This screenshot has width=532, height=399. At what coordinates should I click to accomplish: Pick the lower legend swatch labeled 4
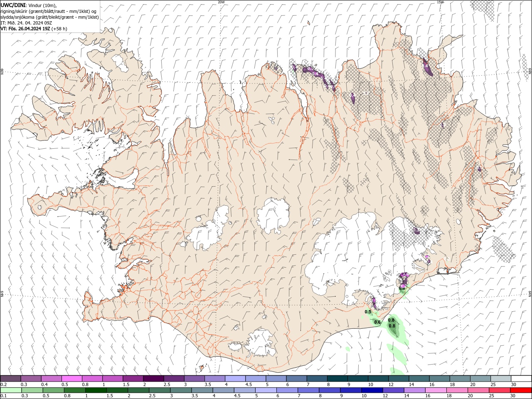223,390
